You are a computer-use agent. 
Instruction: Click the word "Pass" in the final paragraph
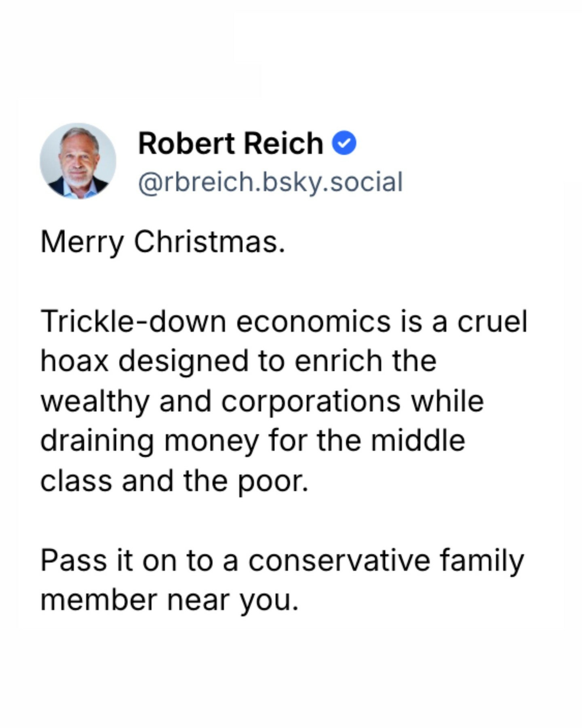click(x=73, y=561)
